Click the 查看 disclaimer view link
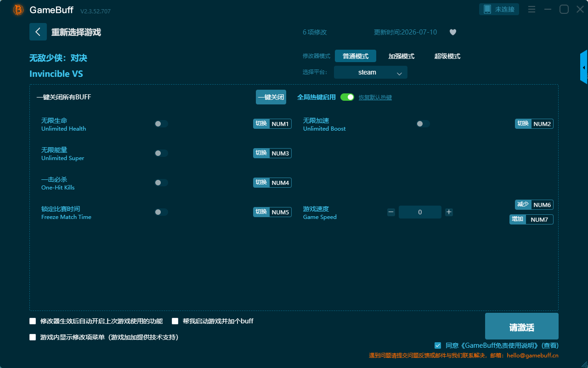Image resolution: width=588 pixels, height=368 pixels. click(550, 345)
